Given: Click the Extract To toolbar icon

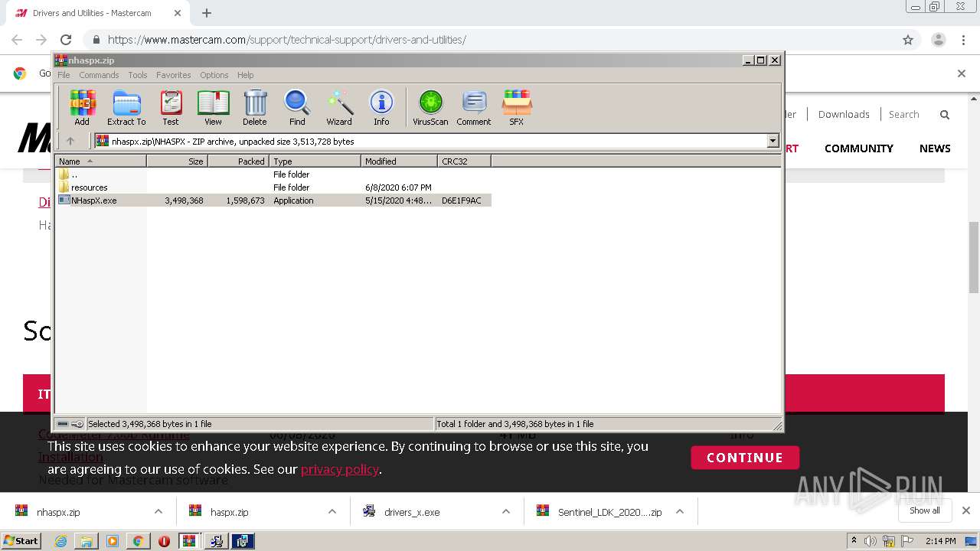Looking at the screenshot, I should (x=126, y=107).
